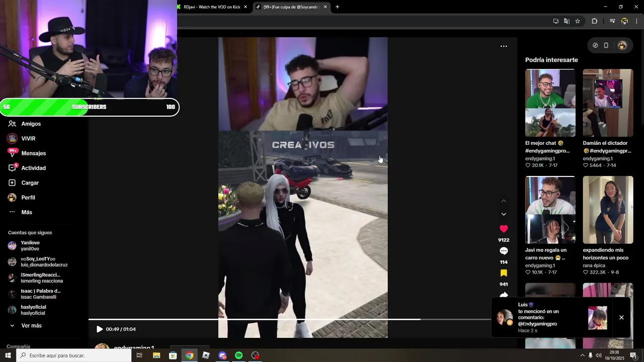Dismiss the Luis mention notification
Image resolution: width=644 pixels, height=362 pixels.
621,318
